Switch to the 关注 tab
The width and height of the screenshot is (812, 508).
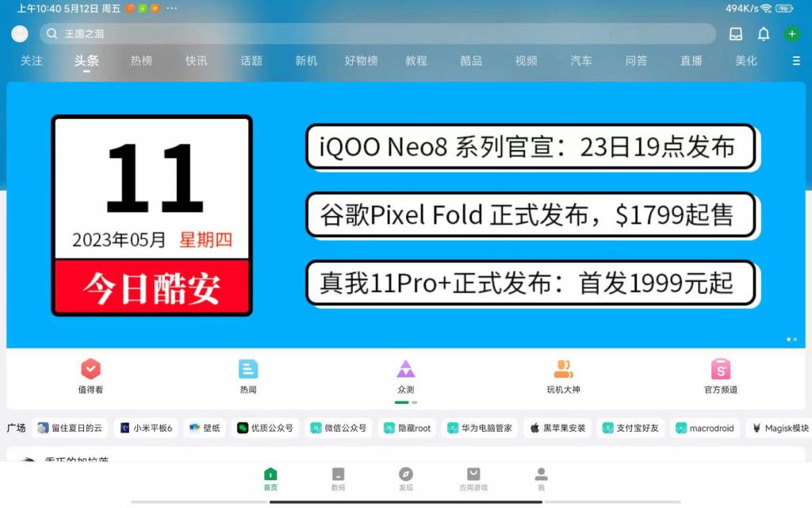[x=31, y=61]
